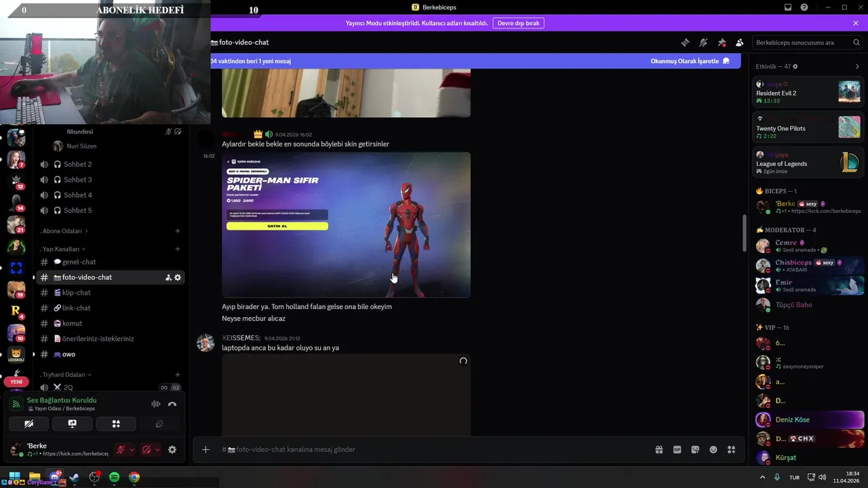The width and height of the screenshot is (868, 488).
Task: Open Deniz Köse member profile
Action: pyautogui.click(x=810, y=420)
